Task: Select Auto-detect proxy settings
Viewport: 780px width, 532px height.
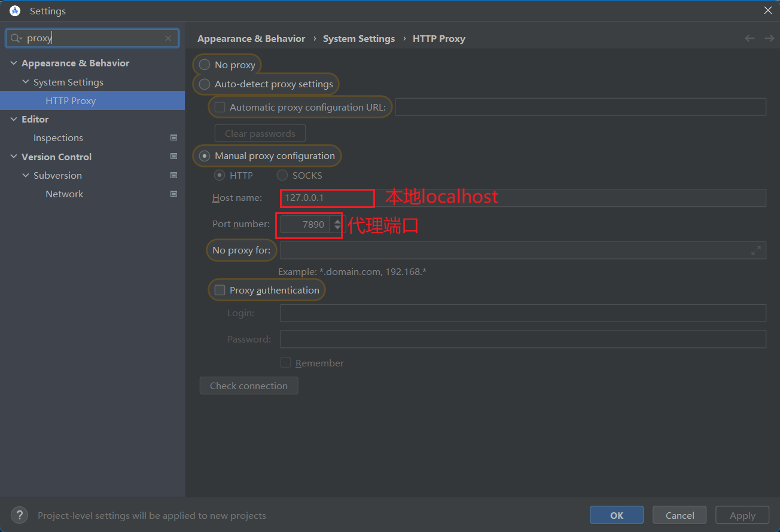Action: click(x=205, y=84)
